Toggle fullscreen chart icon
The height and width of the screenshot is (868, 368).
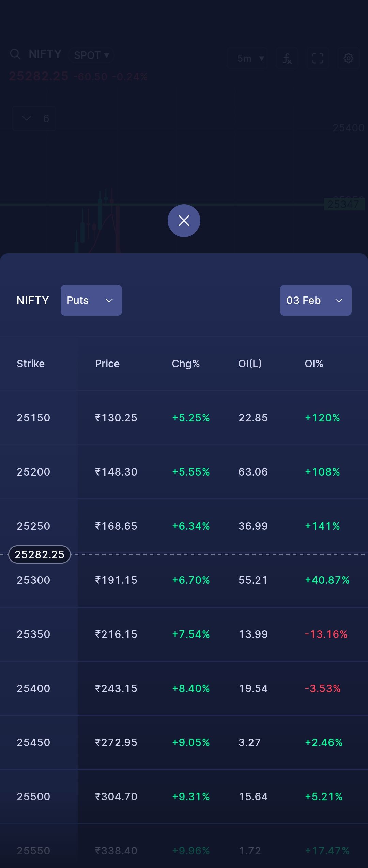318,58
